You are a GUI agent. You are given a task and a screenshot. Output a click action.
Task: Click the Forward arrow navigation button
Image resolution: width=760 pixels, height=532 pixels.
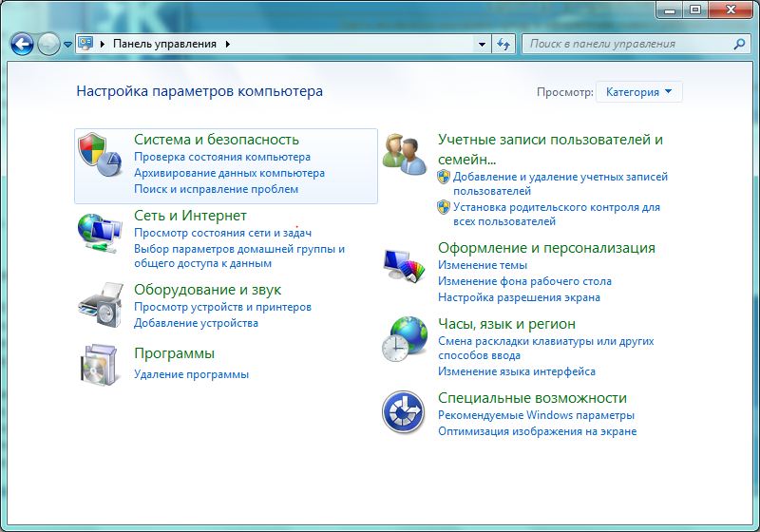pos(48,44)
